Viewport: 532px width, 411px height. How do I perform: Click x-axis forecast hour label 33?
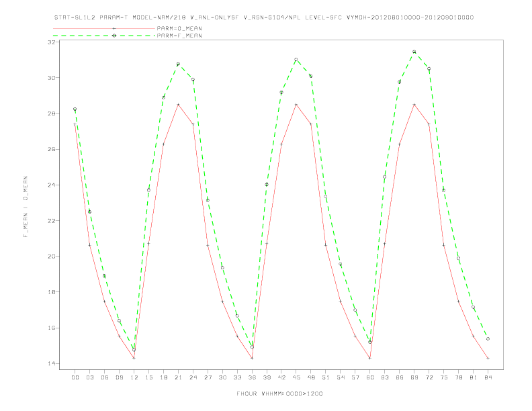click(237, 377)
